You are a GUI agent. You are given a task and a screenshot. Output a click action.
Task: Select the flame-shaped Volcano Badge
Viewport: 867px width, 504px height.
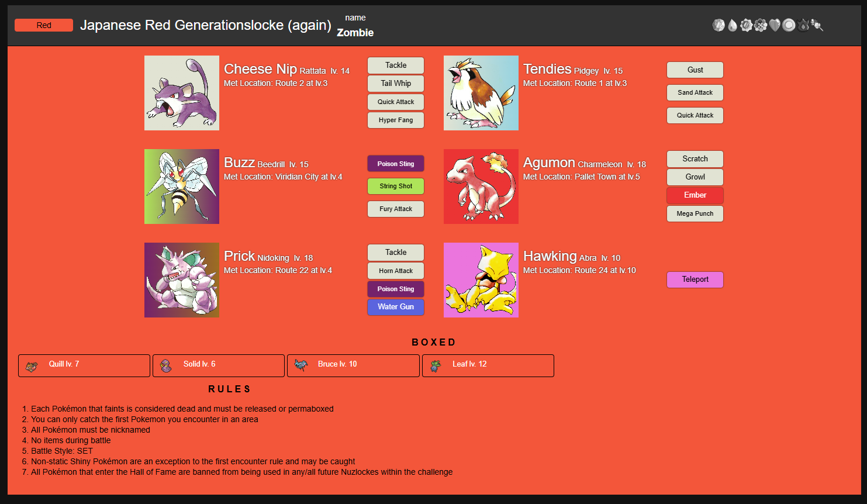point(803,25)
